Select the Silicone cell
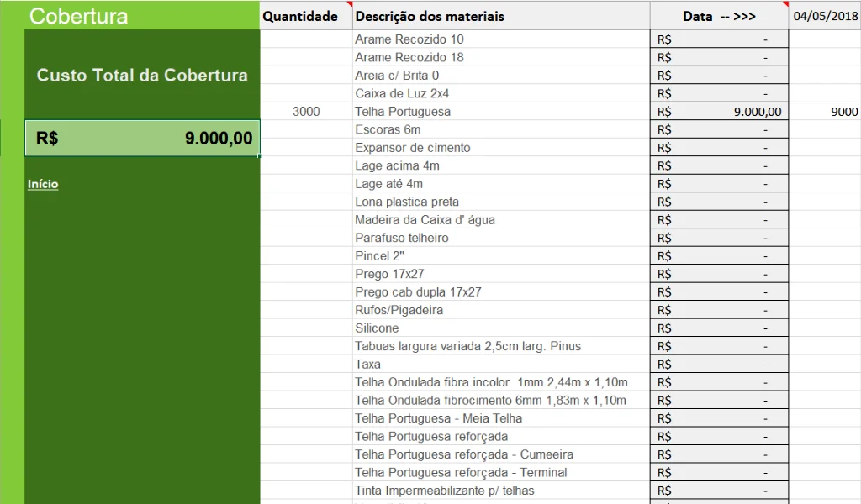Screen dimensions: 861x504 click(x=501, y=328)
